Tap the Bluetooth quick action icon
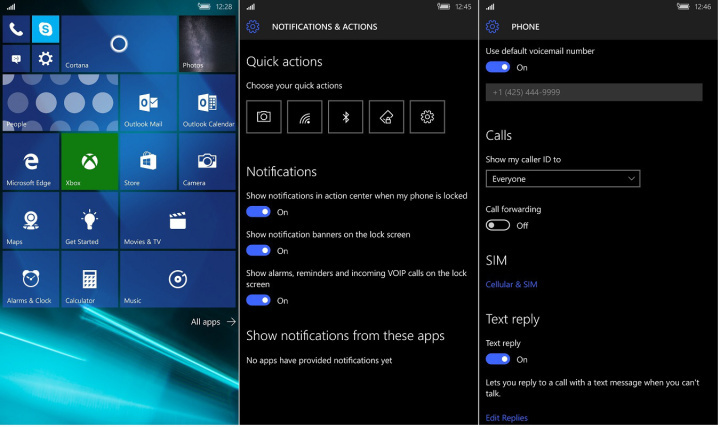The width and height of the screenshot is (720, 427). [346, 117]
